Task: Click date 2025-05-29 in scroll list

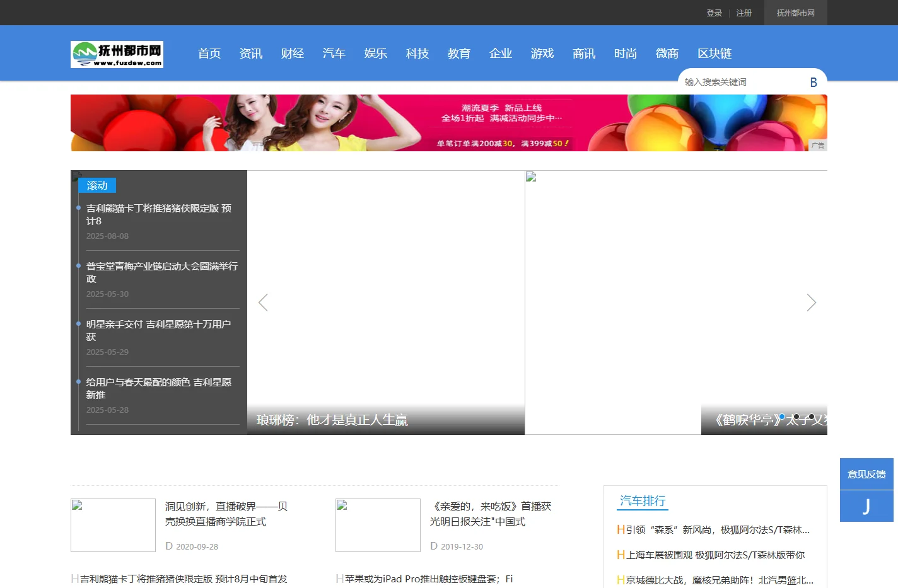Action: click(107, 352)
